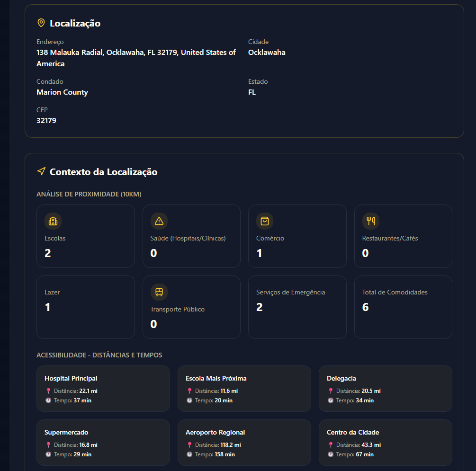The width and height of the screenshot is (476, 471).
Task: Click the clock icon in Delegacia card
Action: tap(331, 400)
